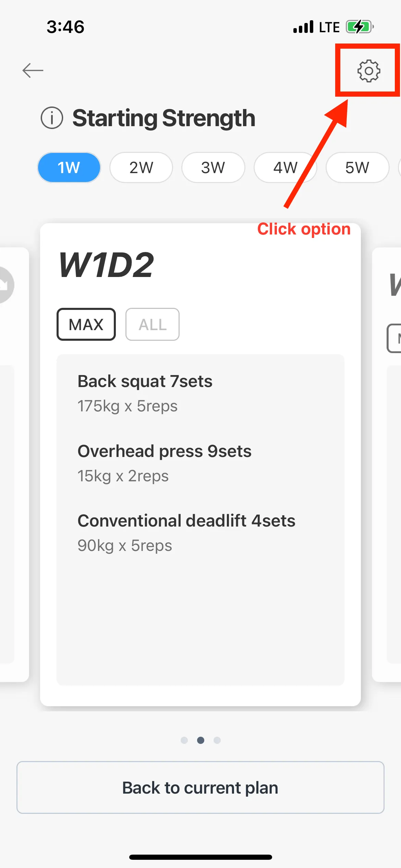Tap the back arrow icon
The height and width of the screenshot is (868, 401).
33,71
